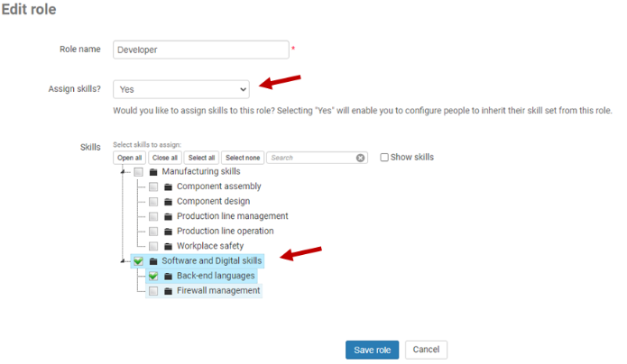Screen dimensions: 627x364
Task: Click the Cancel button
Action: click(x=426, y=350)
